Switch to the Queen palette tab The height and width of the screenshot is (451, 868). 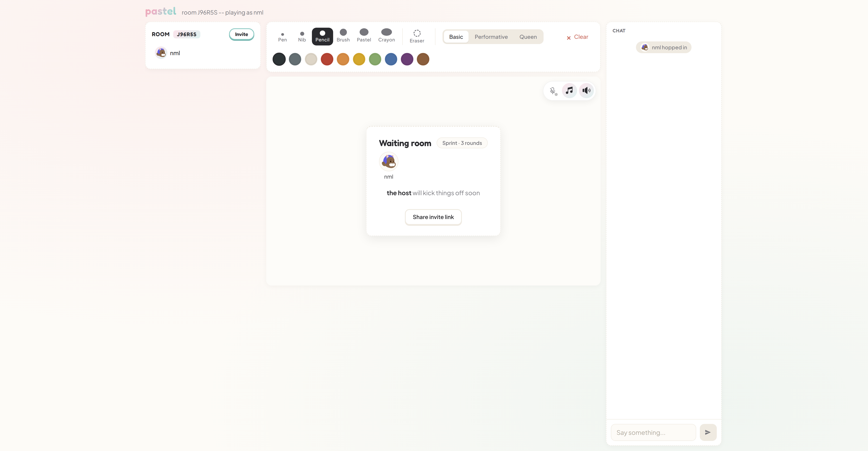pos(528,37)
